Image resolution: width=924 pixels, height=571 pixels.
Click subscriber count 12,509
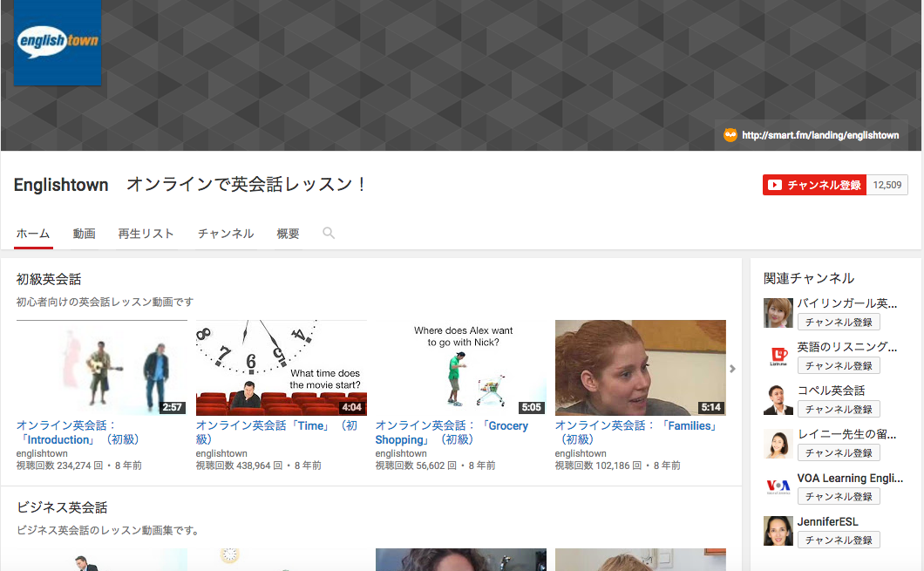(887, 185)
